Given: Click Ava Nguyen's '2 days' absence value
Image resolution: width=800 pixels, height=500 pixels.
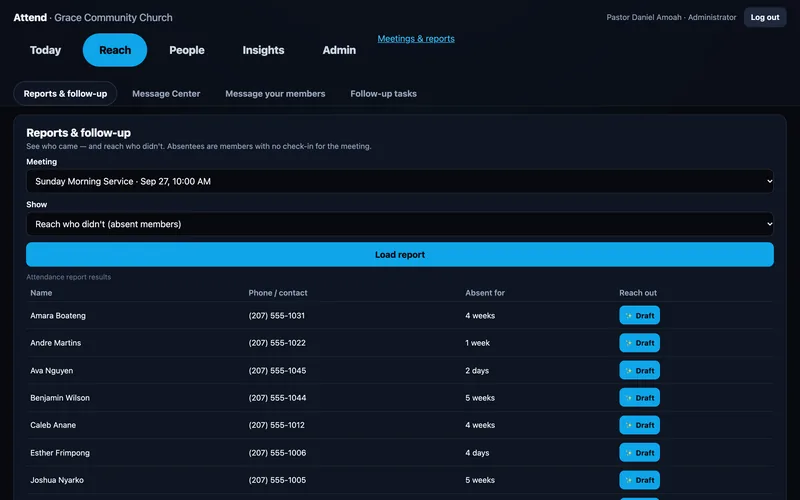Looking at the screenshot, I should [x=477, y=371].
